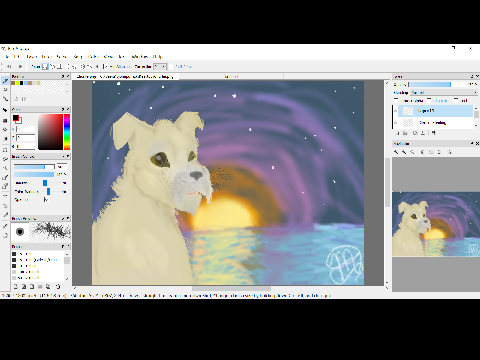This screenshot has width=480, height=360.
Task: Toggle the Protect Alpha checkbox
Action: click(x=396, y=100)
